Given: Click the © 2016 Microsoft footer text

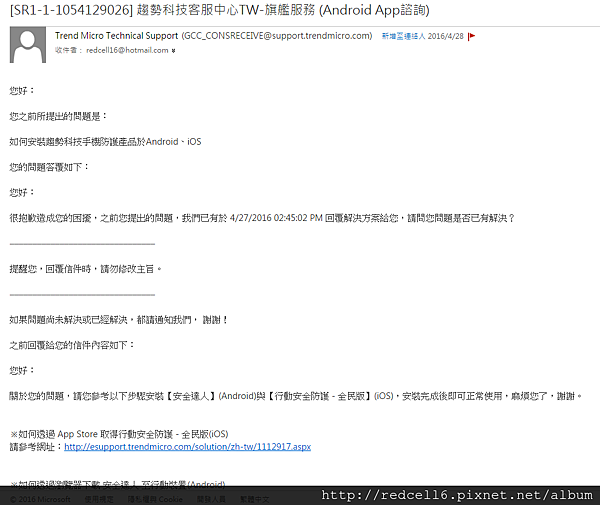Looking at the screenshot, I should pos(40,499).
